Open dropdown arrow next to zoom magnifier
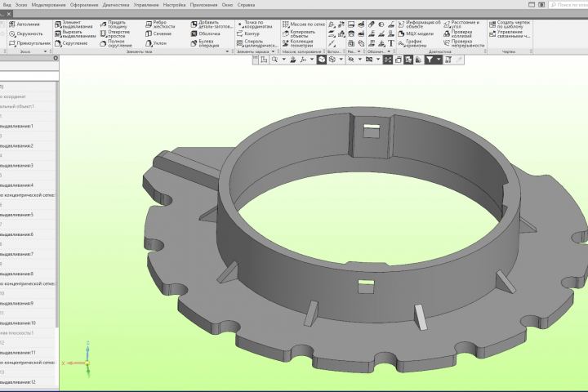Image resolution: width=588 pixels, height=392 pixels. [284, 60]
